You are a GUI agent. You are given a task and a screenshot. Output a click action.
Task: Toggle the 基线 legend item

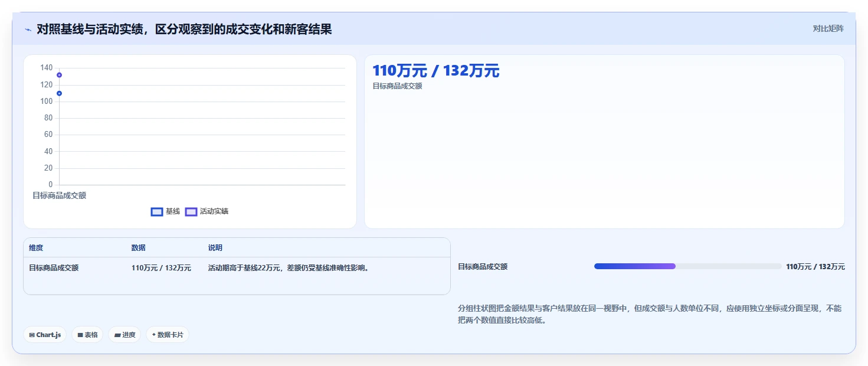click(x=165, y=211)
